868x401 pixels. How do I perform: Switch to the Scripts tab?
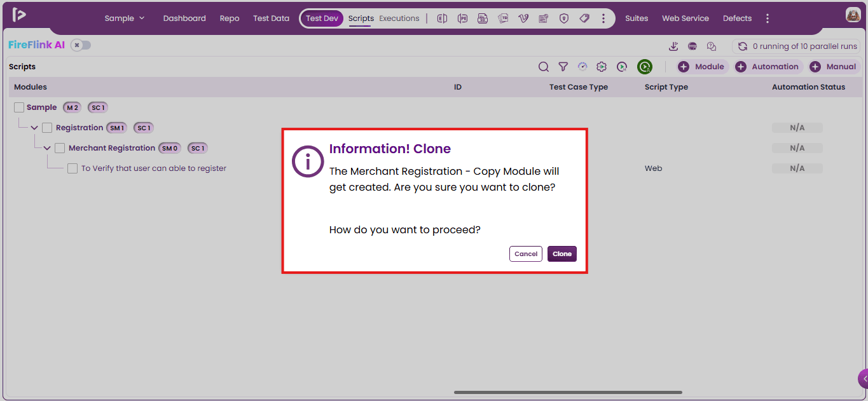coord(361,18)
